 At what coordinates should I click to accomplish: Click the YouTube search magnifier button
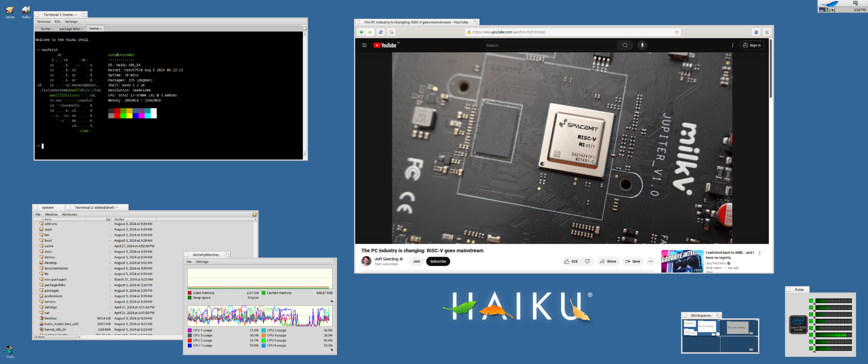(x=625, y=45)
